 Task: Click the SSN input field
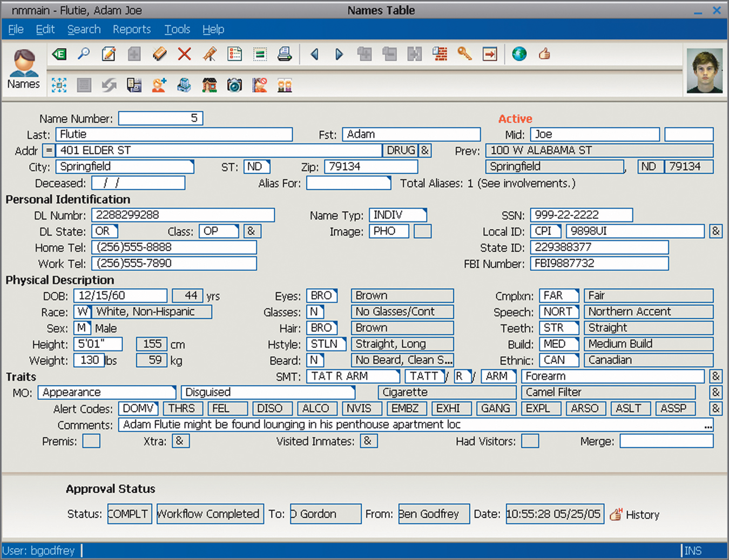pos(581,215)
